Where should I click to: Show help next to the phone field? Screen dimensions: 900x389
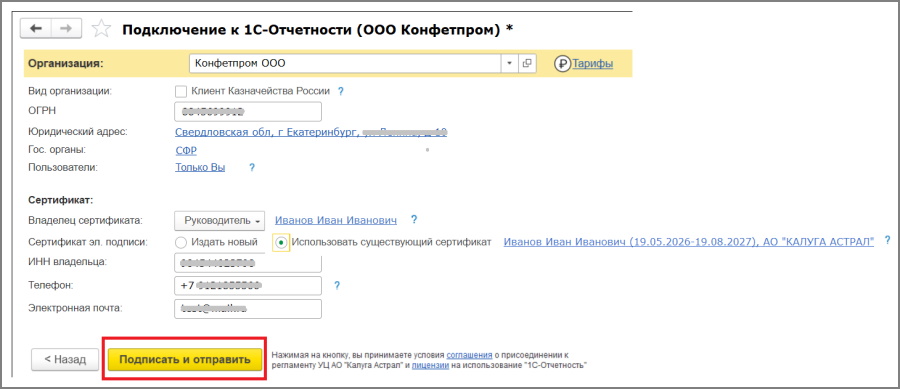(337, 285)
